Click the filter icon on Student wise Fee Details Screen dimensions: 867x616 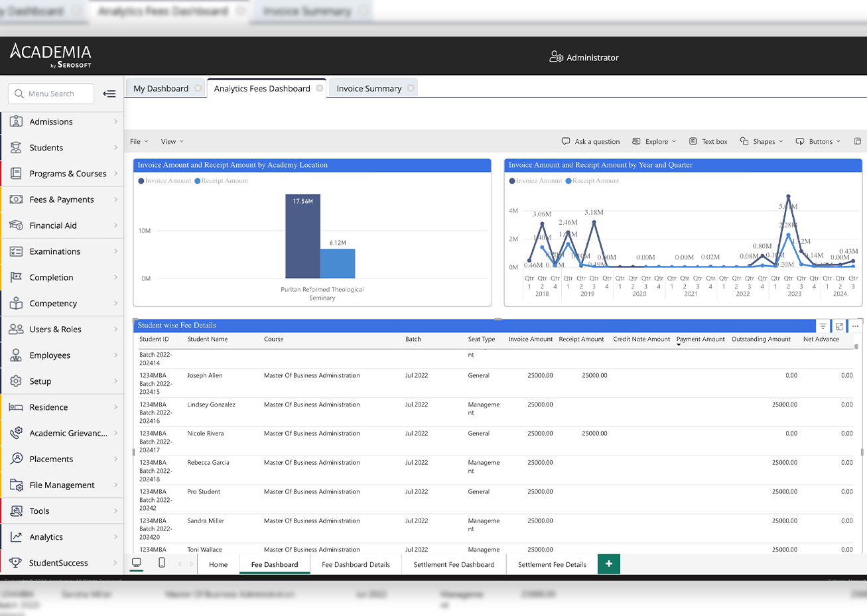(x=823, y=326)
